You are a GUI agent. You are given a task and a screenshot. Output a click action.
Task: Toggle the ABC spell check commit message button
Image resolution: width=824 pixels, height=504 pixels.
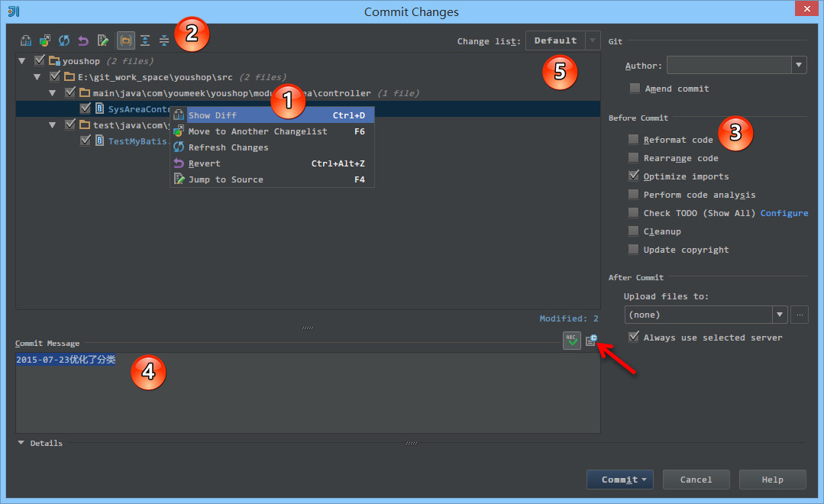tap(572, 341)
